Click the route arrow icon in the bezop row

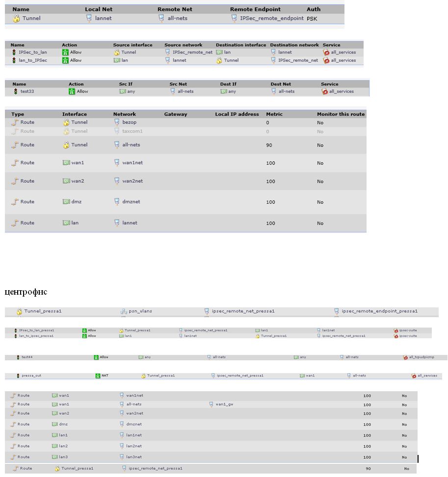pyautogui.click(x=15, y=122)
